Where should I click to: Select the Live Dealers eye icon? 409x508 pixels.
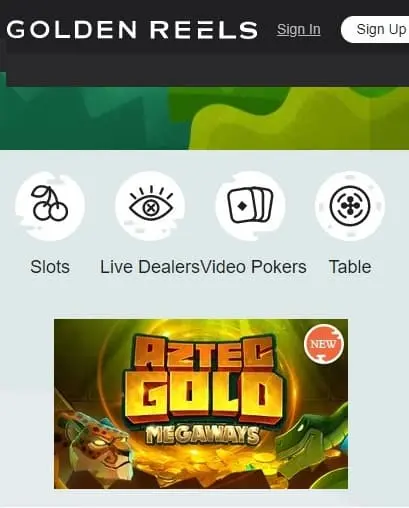click(150, 206)
